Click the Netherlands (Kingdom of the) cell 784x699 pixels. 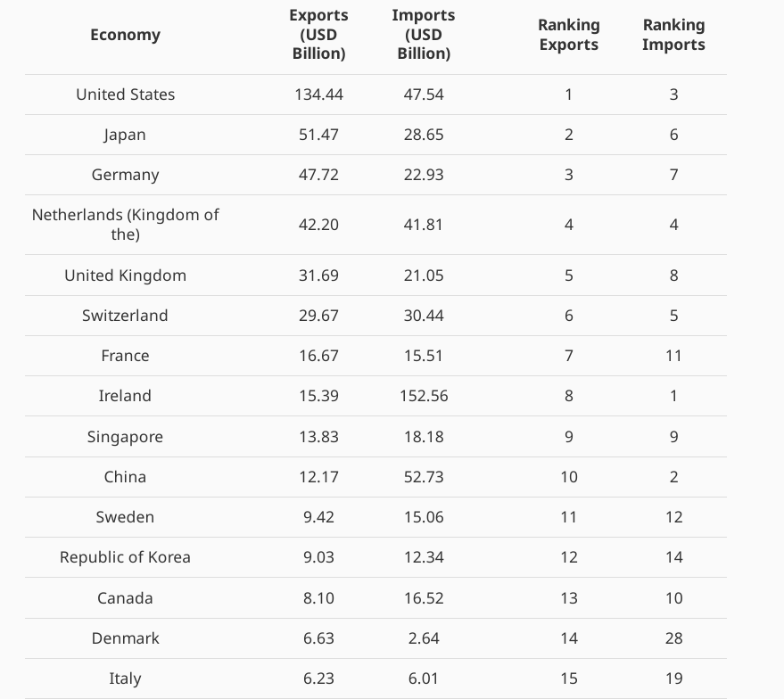pyautogui.click(x=125, y=225)
